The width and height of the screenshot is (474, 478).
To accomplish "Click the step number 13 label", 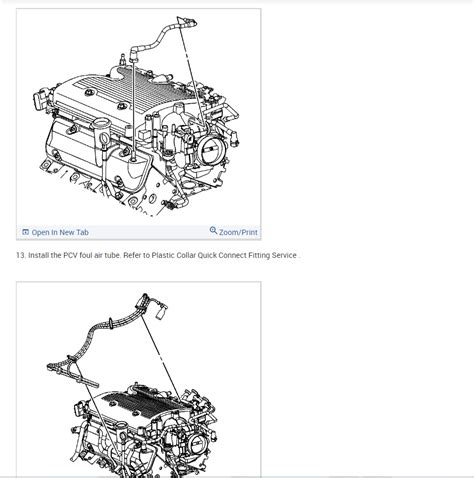I will pyautogui.click(x=21, y=255).
